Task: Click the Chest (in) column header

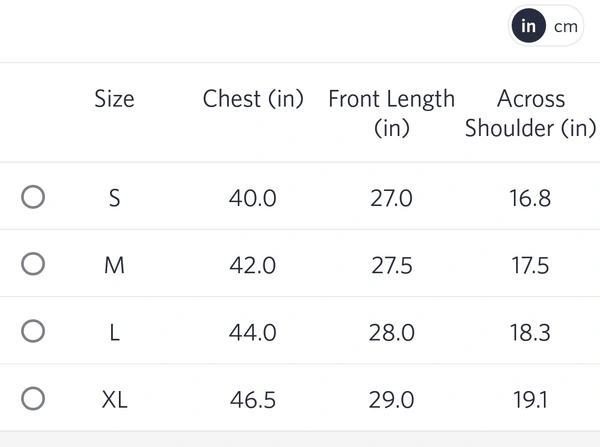Action: pyautogui.click(x=253, y=99)
